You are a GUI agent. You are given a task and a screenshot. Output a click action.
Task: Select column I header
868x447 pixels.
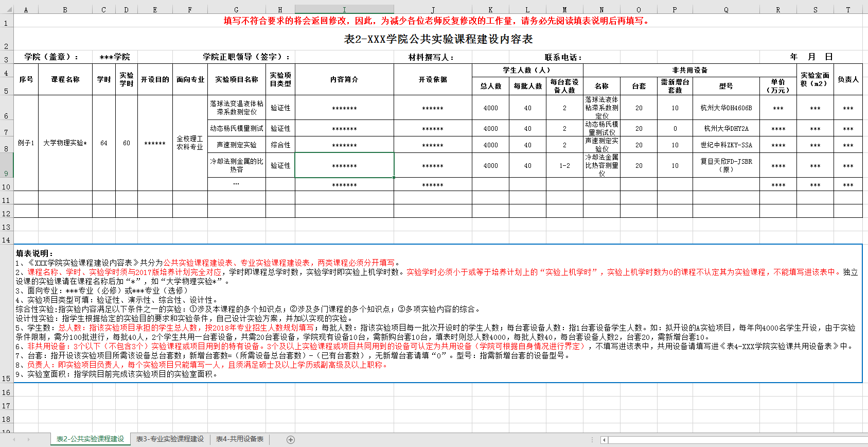click(344, 9)
